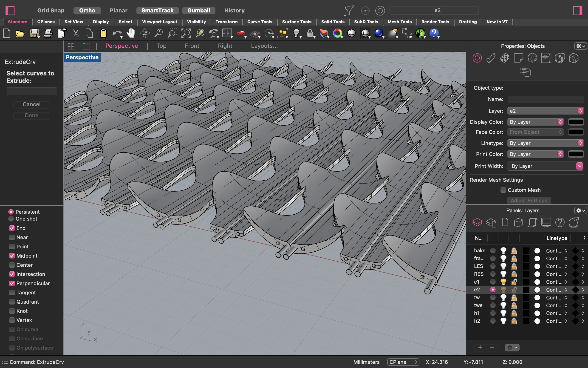The height and width of the screenshot is (368, 588).
Task: Click the Zoom Extents icon
Action: (186, 33)
